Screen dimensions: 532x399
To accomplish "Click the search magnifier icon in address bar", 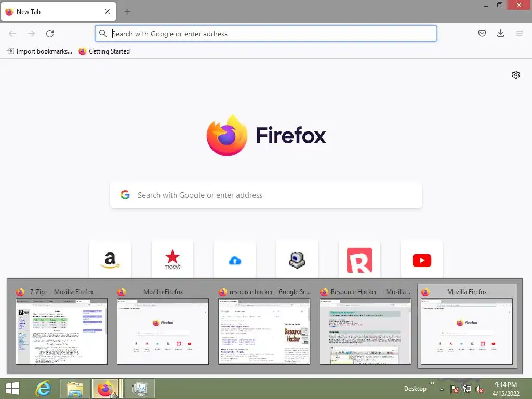I will (x=103, y=33).
